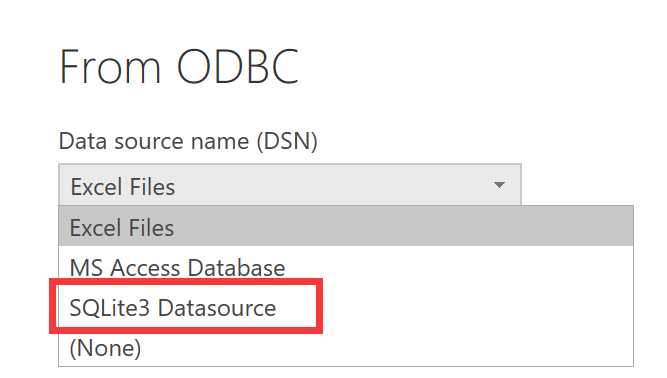This screenshot has width=667, height=378.
Task: Choose the entry inside the red highlight box
Action: tap(345, 307)
